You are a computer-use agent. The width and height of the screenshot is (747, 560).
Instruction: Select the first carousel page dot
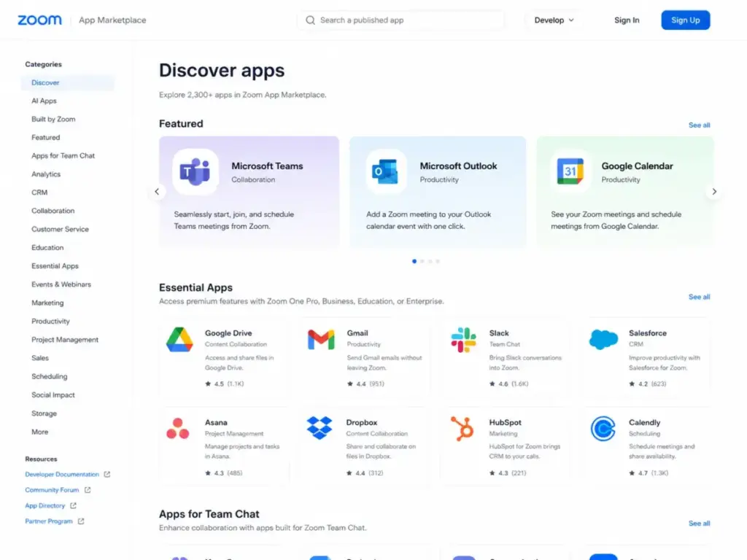[414, 261]
